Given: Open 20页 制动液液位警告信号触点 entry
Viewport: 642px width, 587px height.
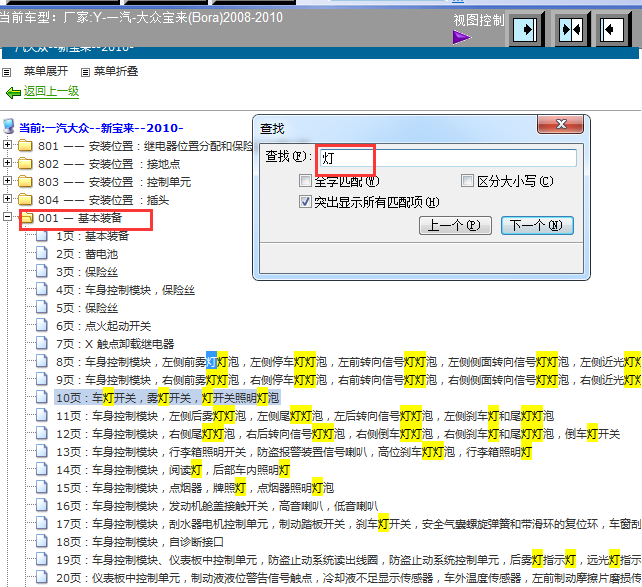Looking at the screenshot, I should [348, 578].
